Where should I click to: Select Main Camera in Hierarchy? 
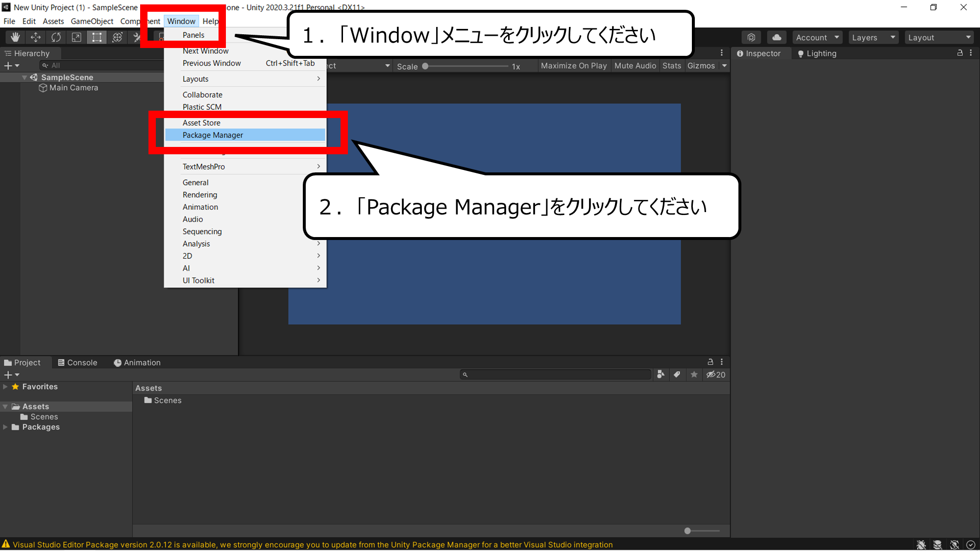click(x=73, y=88)
